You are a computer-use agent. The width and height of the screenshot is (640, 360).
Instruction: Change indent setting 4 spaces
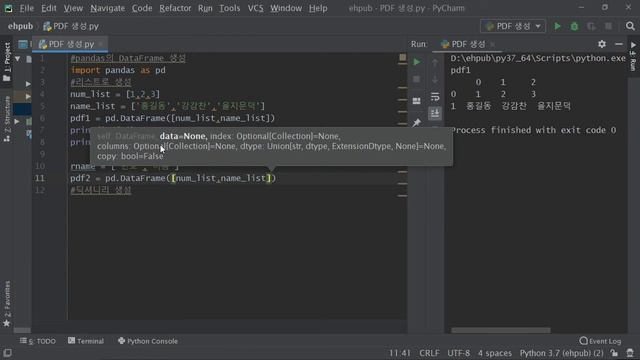click(495, 353)
